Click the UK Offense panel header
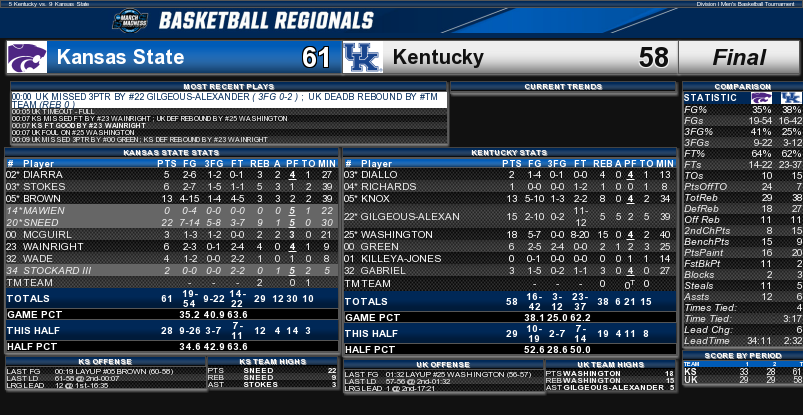 (x=442, y=364)
